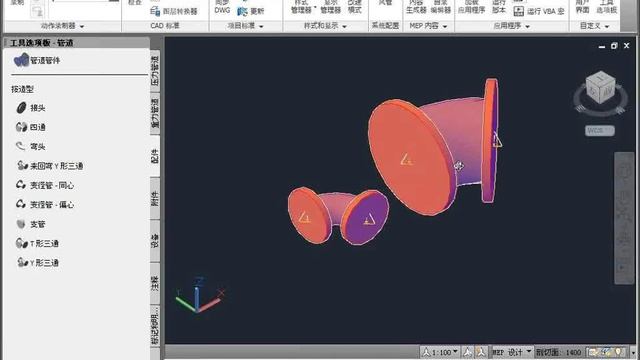Click the annotation visibility icon in status bar
The height and width of the screenshot is (360, 640).
coord(468,352)
